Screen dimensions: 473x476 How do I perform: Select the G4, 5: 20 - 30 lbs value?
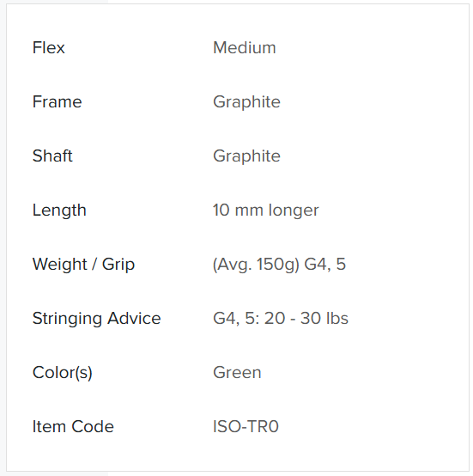(281, 319)
